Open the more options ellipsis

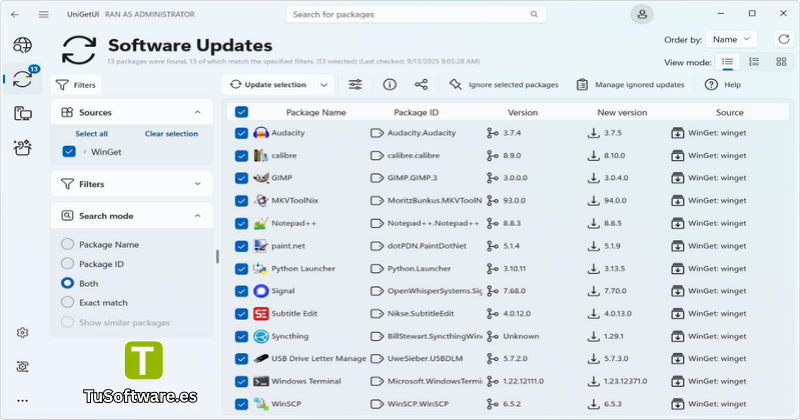22,401
